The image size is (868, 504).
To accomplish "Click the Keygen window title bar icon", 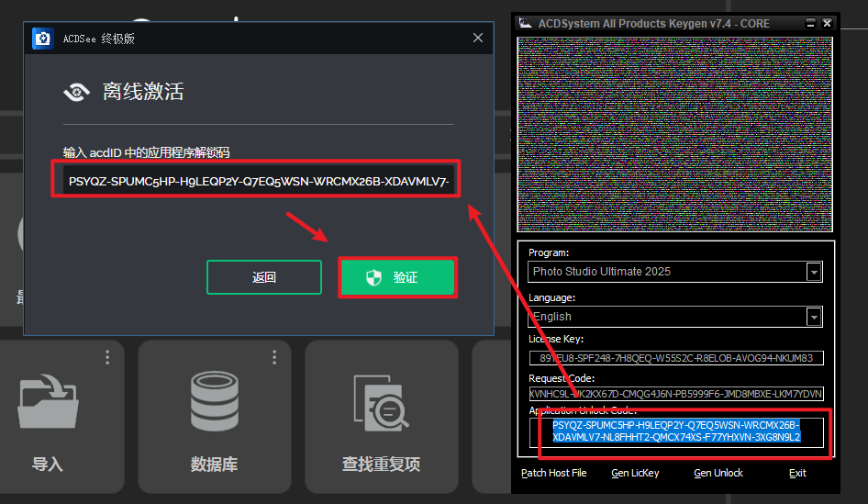I will pyautogui.click(x=526, y=23).
